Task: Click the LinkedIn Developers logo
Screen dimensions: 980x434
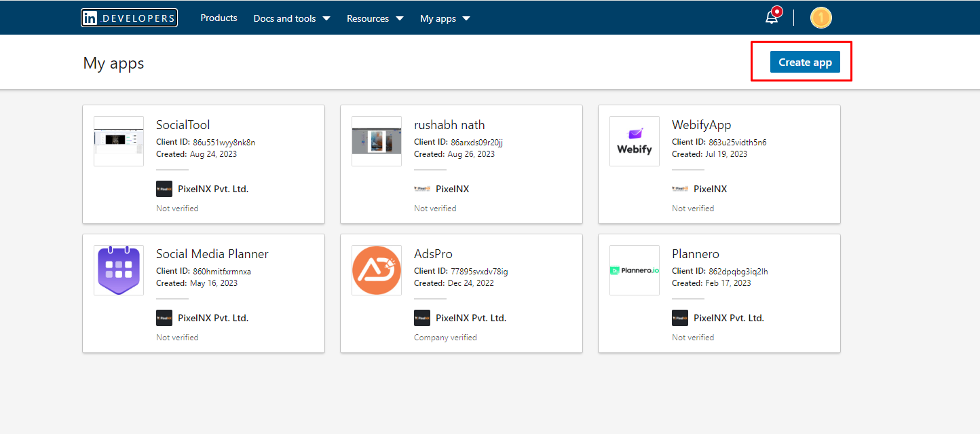Action: (x=129, y=18)
